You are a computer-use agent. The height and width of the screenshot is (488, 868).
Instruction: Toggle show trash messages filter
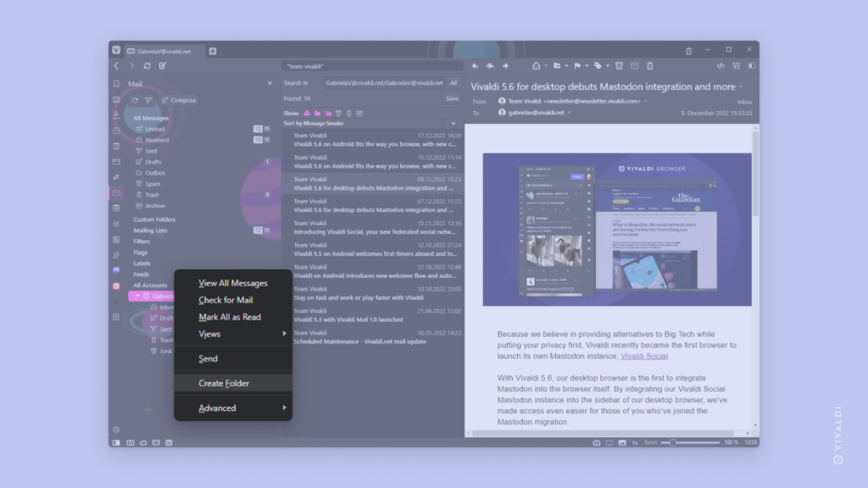(348, 114)
